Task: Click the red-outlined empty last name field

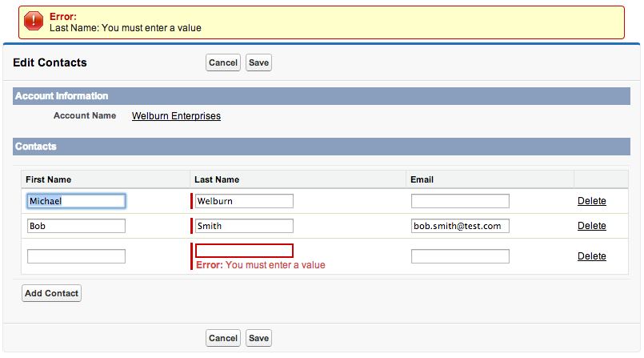Action: tap(244, 251)
